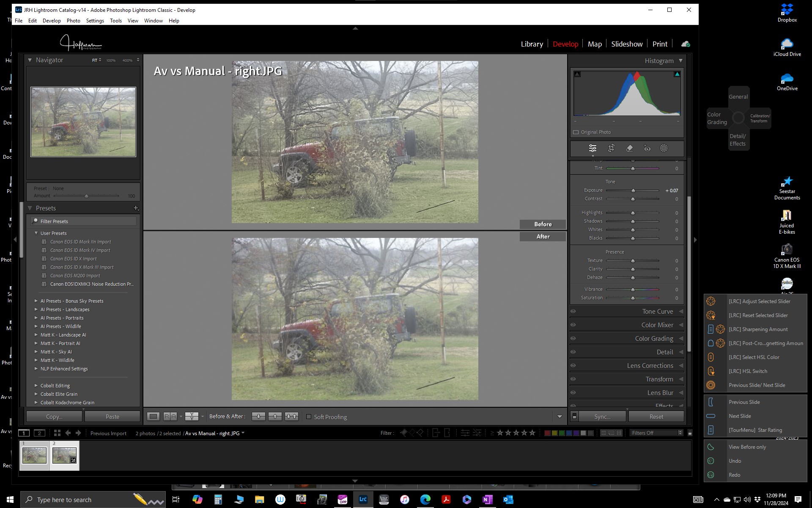Open Lightroom Classic from the taskbar
This screenshot has width=812, height=508.
[362, 500]
